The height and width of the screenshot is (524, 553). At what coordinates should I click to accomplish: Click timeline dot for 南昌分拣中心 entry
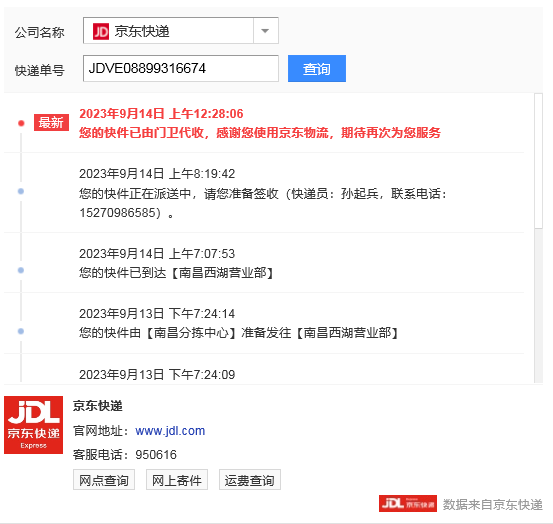tap(21, 331)
